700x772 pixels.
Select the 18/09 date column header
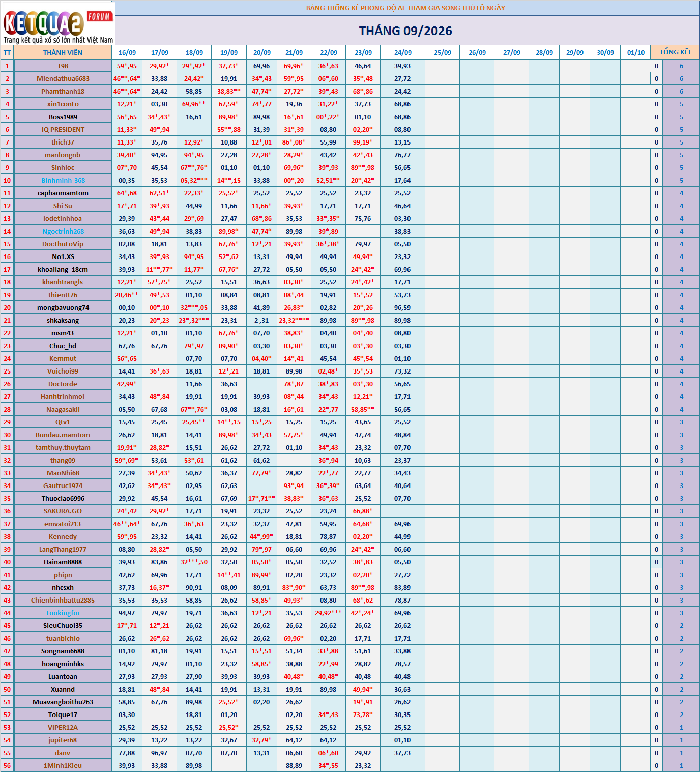point(194,52)
